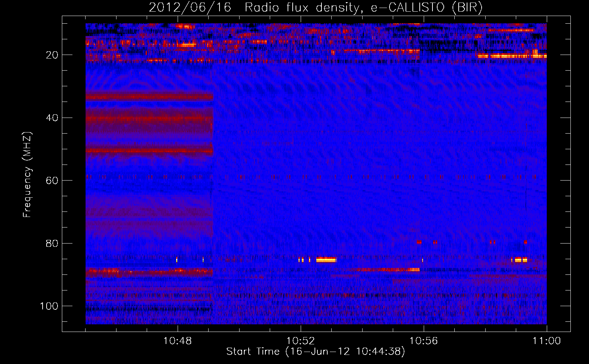Click the 10:48 time tick label

click(x=178, y=341)
